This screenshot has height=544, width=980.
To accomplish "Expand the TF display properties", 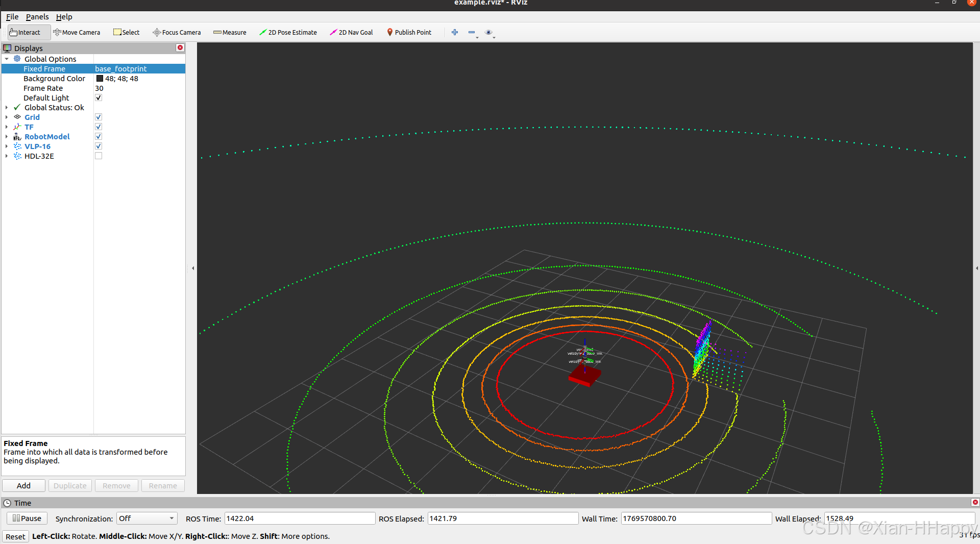I will point(7,127).
